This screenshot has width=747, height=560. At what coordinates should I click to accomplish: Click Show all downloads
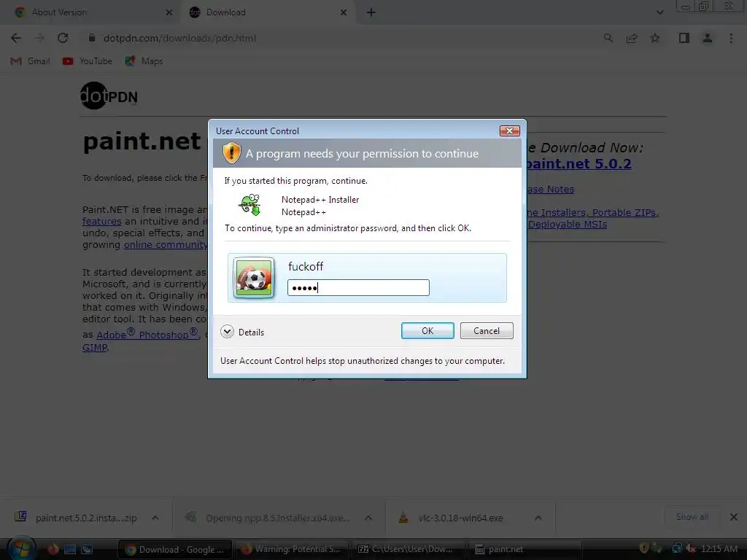click(692, 517)
